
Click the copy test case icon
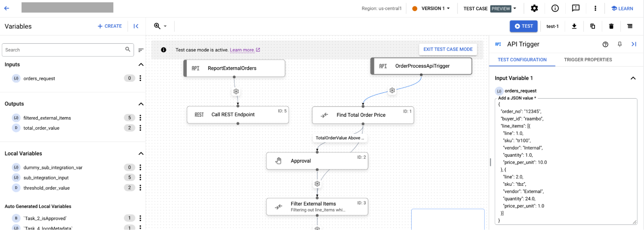click(x=592, y=26)
